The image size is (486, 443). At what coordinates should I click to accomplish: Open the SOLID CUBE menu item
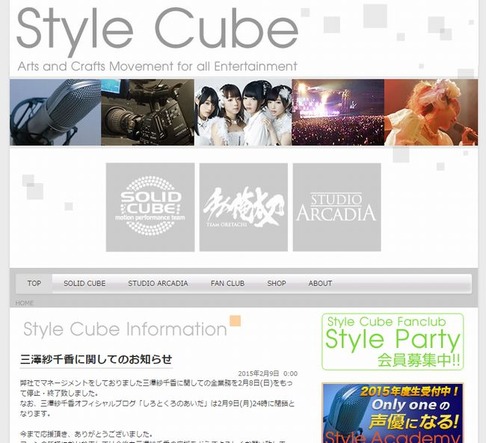[85, 283]
